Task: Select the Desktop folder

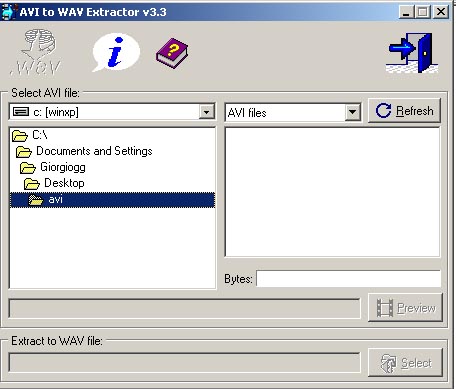Action: coord(54,183)
